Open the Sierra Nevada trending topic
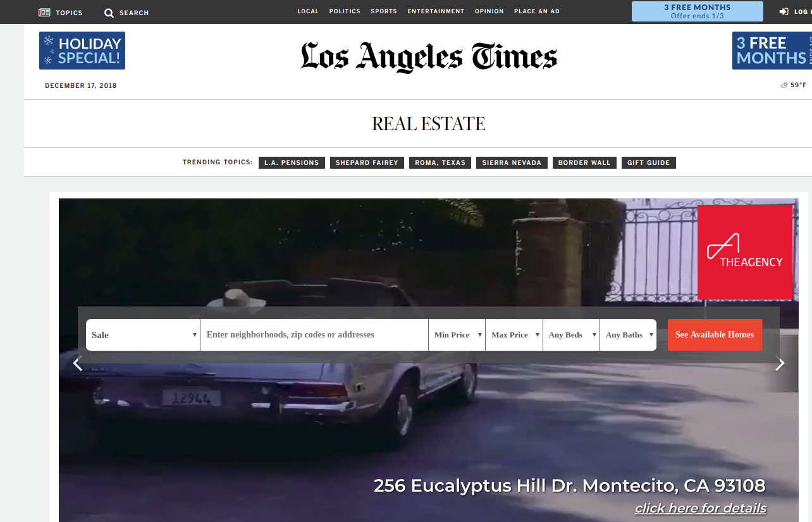812x522 pixels. click(x=512, y=162)
